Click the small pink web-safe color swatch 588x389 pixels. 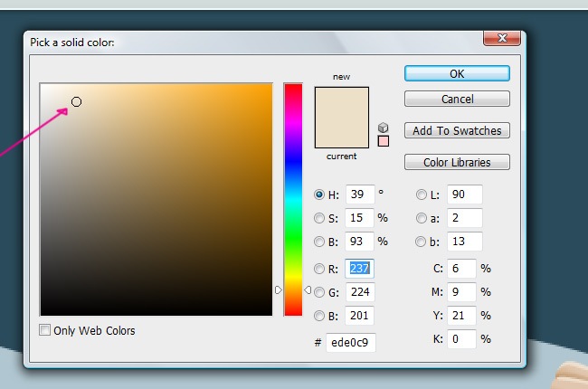pyautogui.click(x=384, y=141)
